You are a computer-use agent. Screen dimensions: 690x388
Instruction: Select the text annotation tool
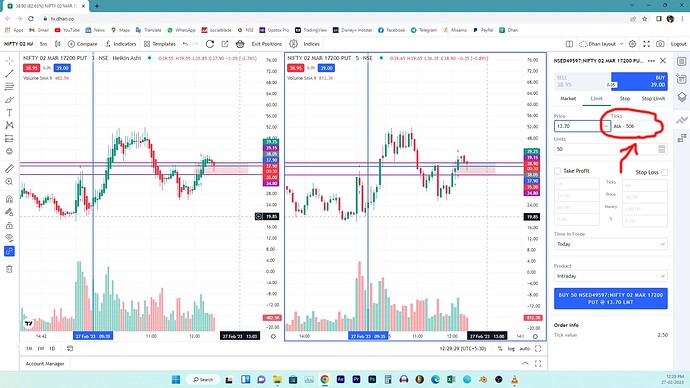(9, 113)
